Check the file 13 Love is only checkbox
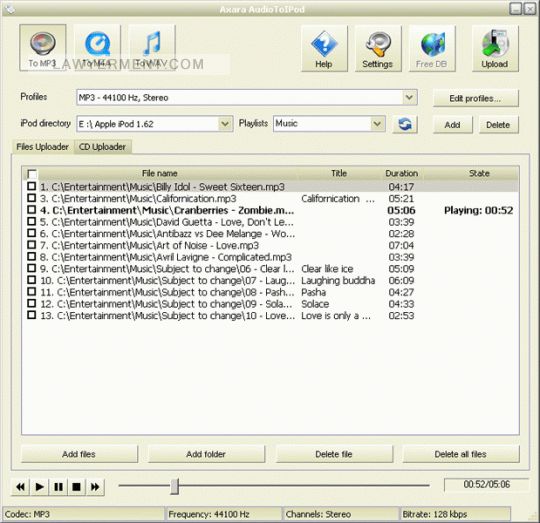540x523 pixels. click(x=31, y=315)
